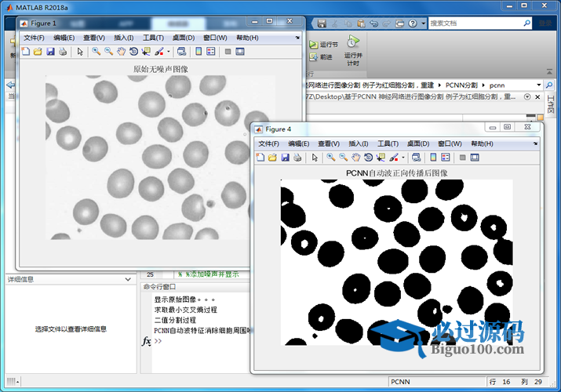Choose Rotate 3D tool in Figure 1
This screenshot has height=392, width=561.
(133, 52)
